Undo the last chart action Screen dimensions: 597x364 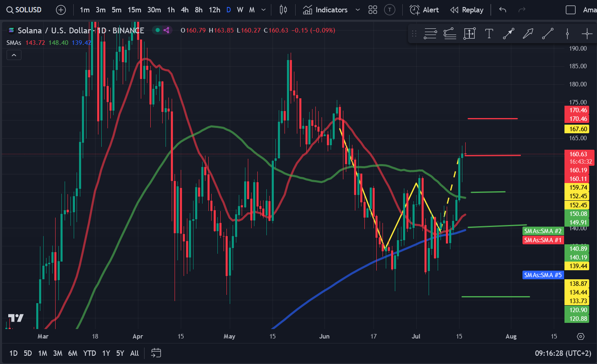[x=503, y=10]
